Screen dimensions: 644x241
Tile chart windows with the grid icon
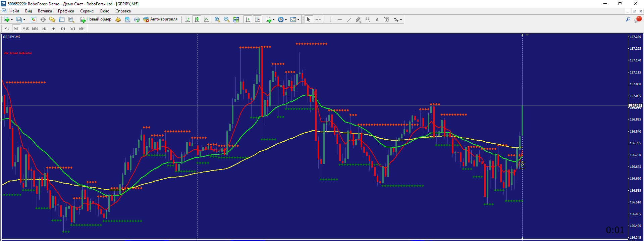pos(236,19)
